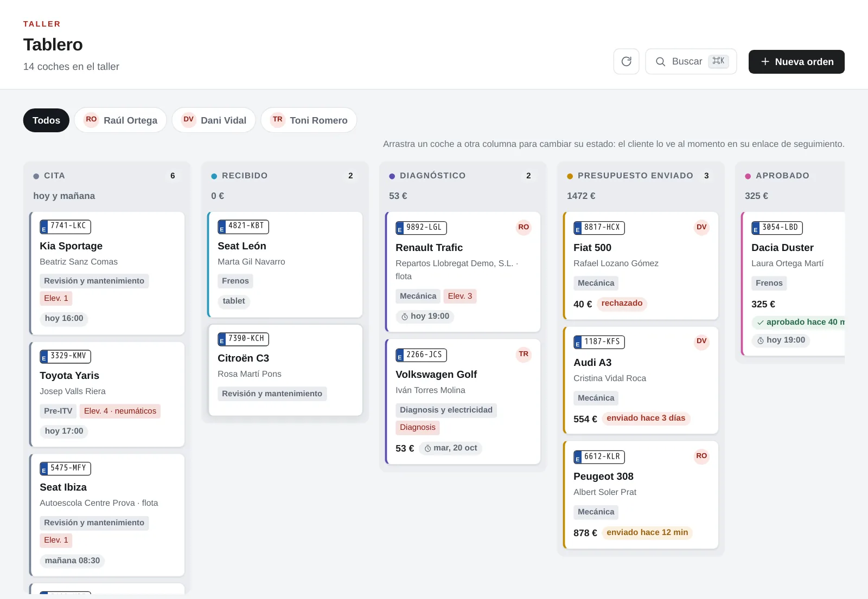Viewport: 868px width, 599px height.
Task: Open the Buscar search field
Action: pos(691,62)
